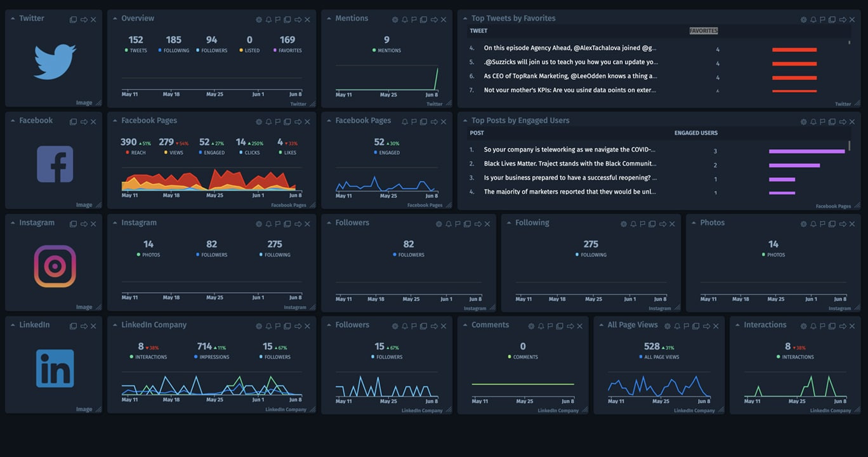This screenshot has width=868, height=457.
Task: Duplicate the Instagram summary widget via copy icon
Action: pyautogui.click(x=287, y=224)
